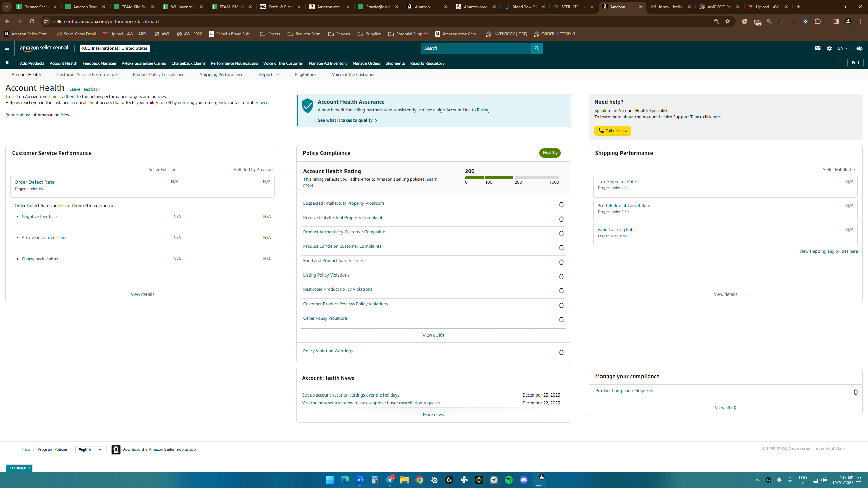The image size is (868, 488).
Task: Click the Leave Feedback link
Action: (84, 89)
